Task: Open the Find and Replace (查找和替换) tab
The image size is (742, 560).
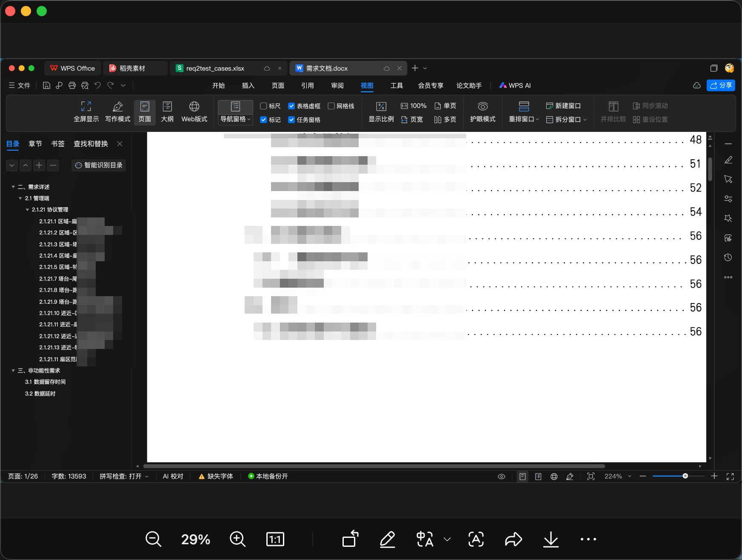Action: click(x=91, y=144)
